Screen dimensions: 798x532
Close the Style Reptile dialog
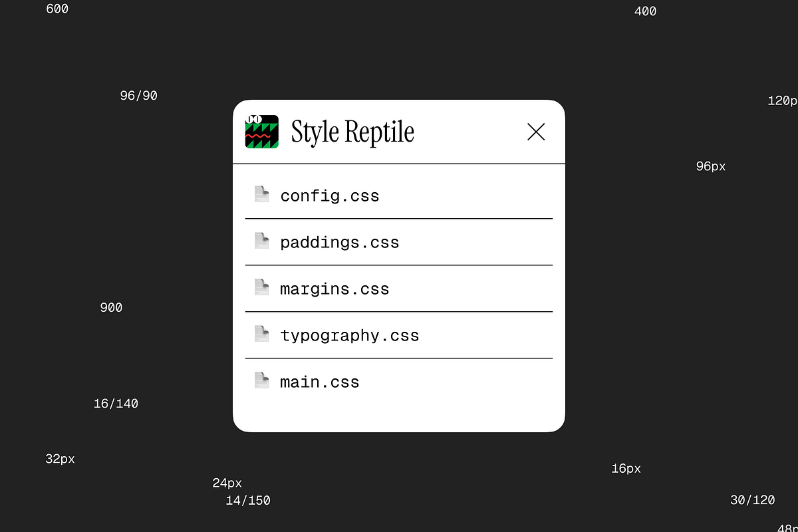point(536,132)
